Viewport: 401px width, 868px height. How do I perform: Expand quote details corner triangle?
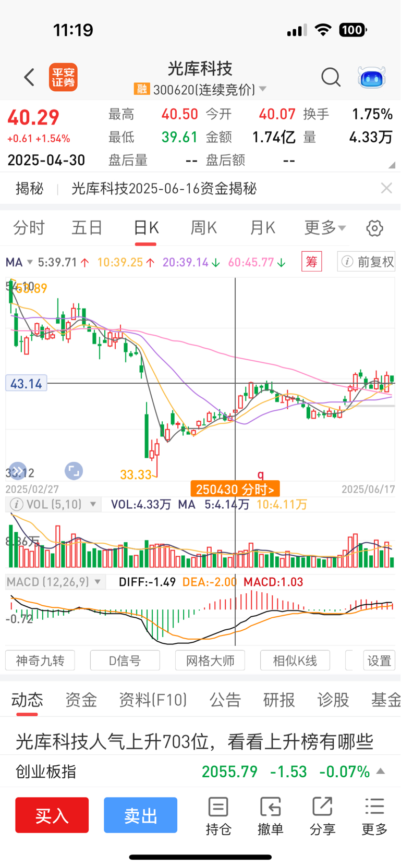point(392,165)
